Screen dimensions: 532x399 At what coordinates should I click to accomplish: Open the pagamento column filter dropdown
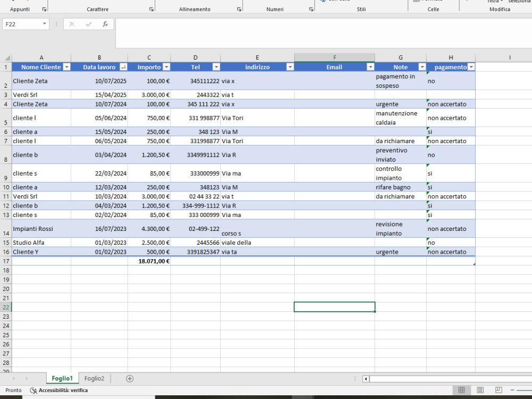[470, 66]
